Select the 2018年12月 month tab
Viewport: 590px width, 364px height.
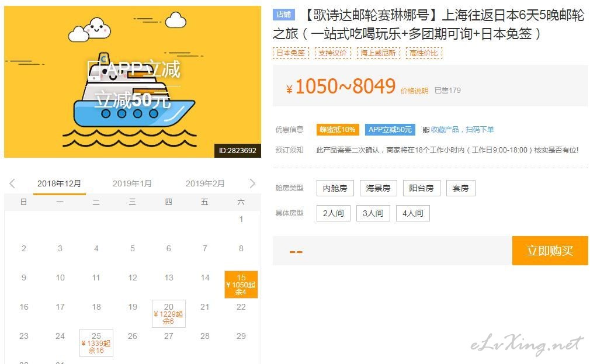[59, 183]
